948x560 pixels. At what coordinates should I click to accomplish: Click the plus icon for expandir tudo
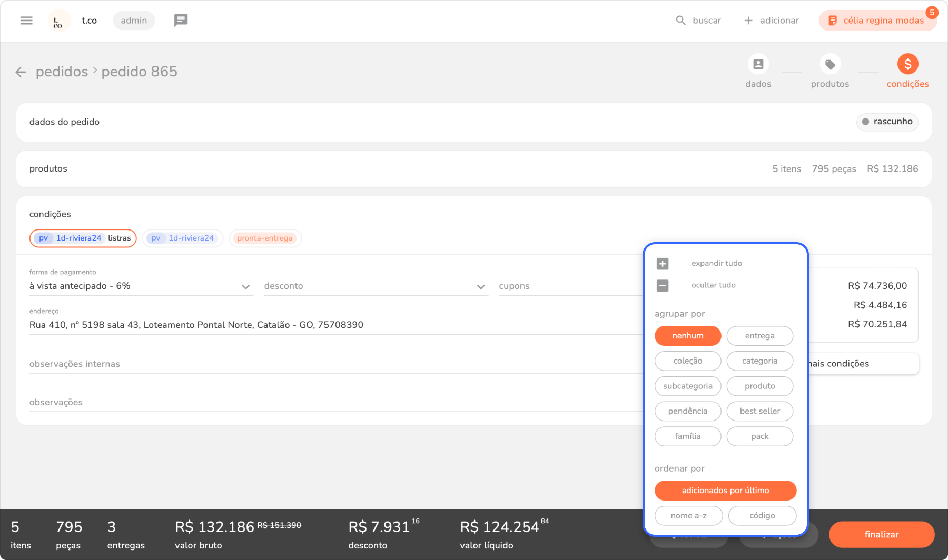(663, 264)
